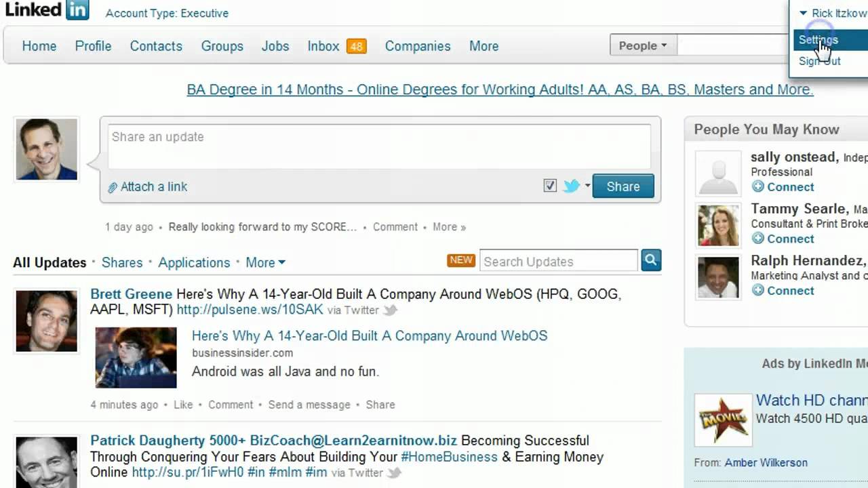Show All Updates

tap(50, 262)
